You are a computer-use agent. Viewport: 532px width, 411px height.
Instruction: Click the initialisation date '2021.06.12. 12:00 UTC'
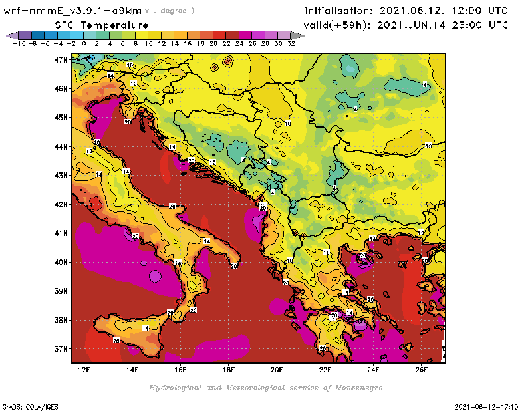pyautogui.click(x=444, y=11)
